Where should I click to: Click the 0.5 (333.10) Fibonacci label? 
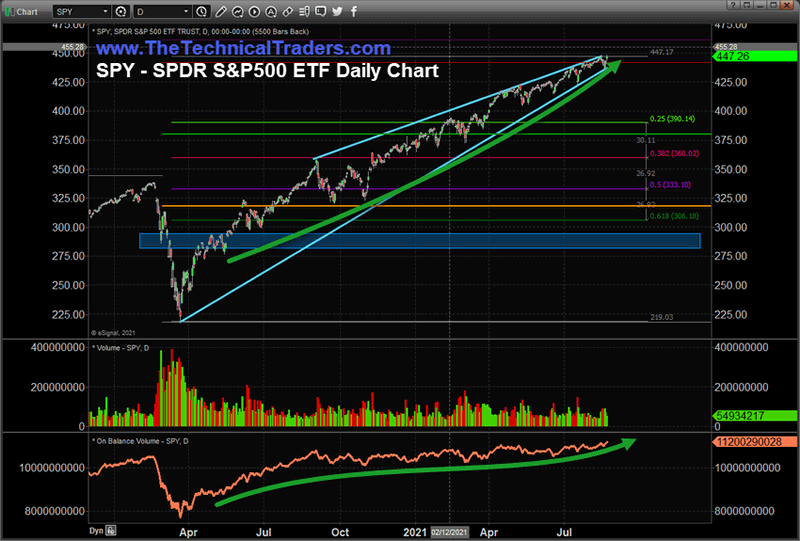pyautogui.click(x=670, y=185)
